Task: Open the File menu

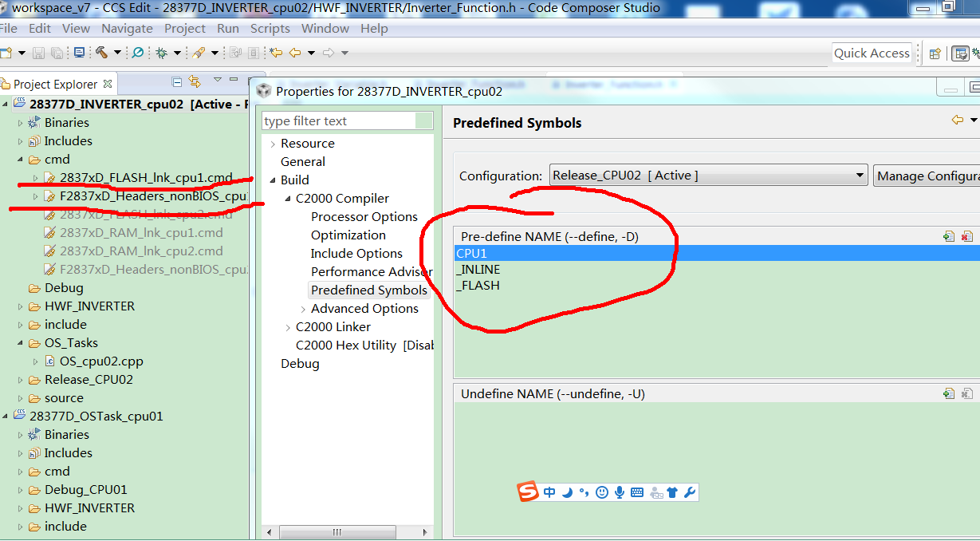Action: point(8,28)
